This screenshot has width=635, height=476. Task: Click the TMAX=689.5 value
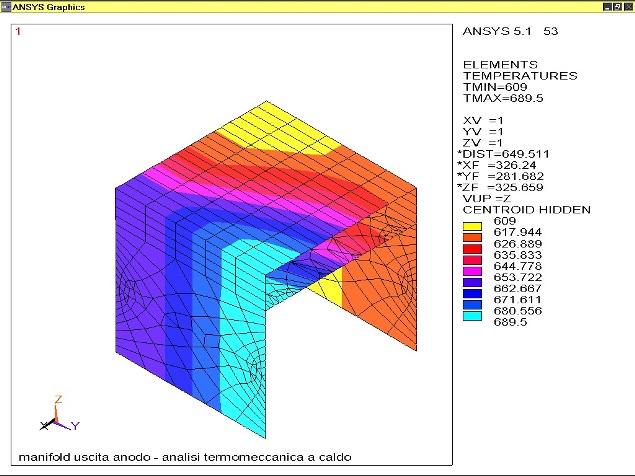coord(503,98)
